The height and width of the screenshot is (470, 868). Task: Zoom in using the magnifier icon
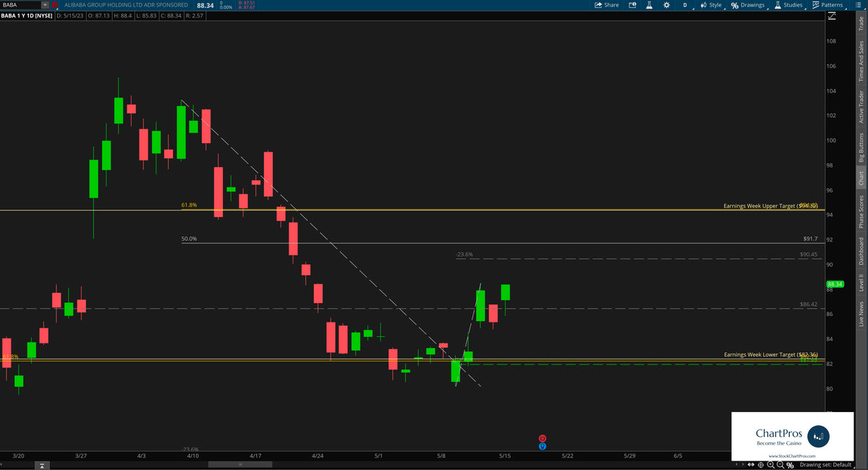point(771,465)
